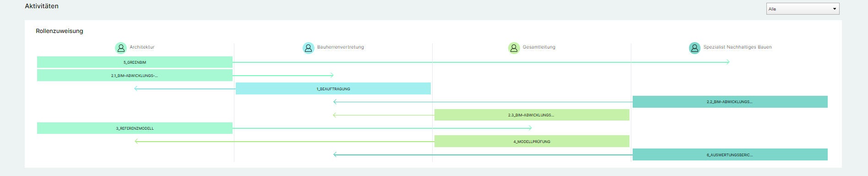Click the Bauherrenvertretung role label
Screen dimensions: 868x176
click(x=341, y=47)
